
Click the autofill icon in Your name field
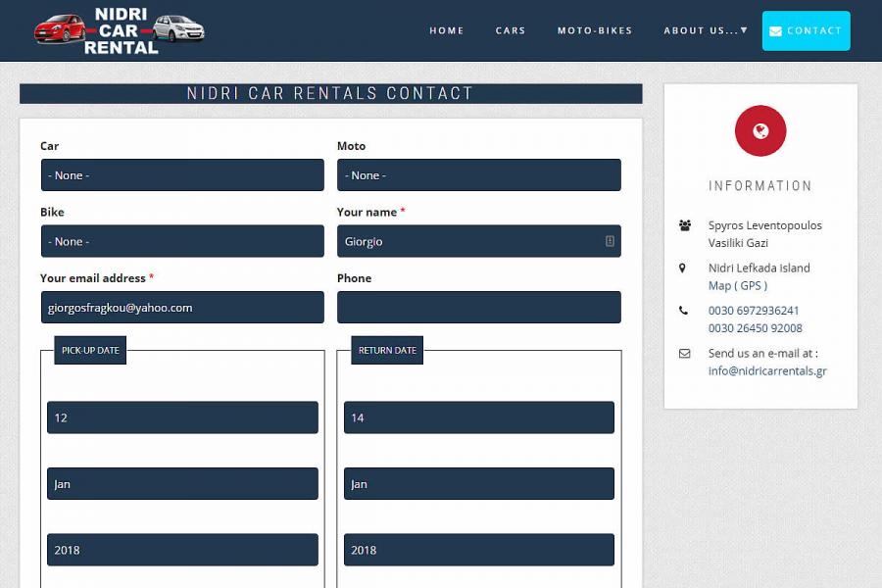pos(610,241)
